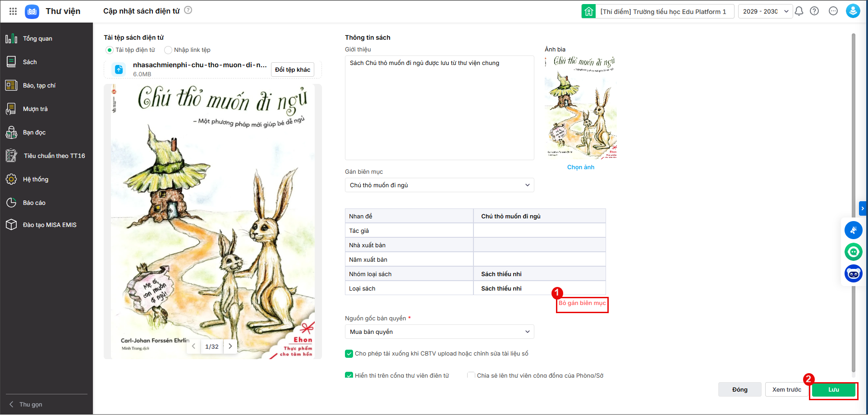Click the Báo cáo pie chart icon
This screenshot has width=868, height=416.
click(x=11, y=203)
